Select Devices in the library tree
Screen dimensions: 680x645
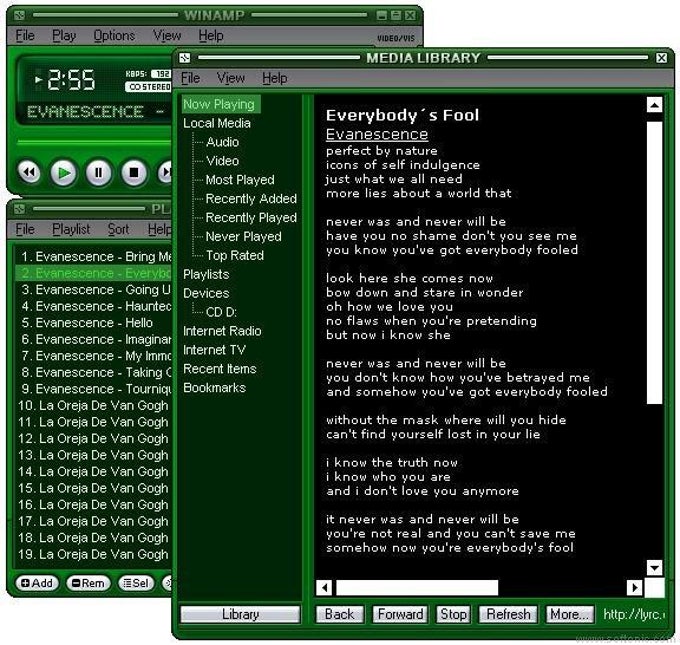click(206, 293)
